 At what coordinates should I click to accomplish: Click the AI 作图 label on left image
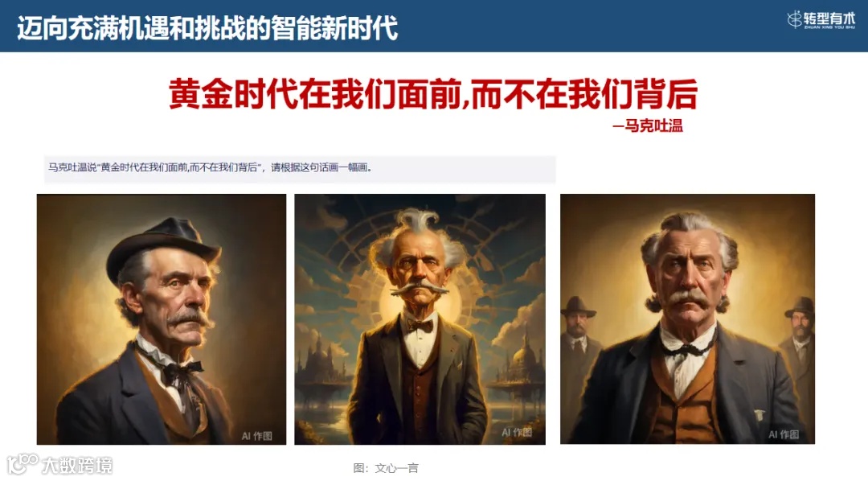click(x=257, y=436)
